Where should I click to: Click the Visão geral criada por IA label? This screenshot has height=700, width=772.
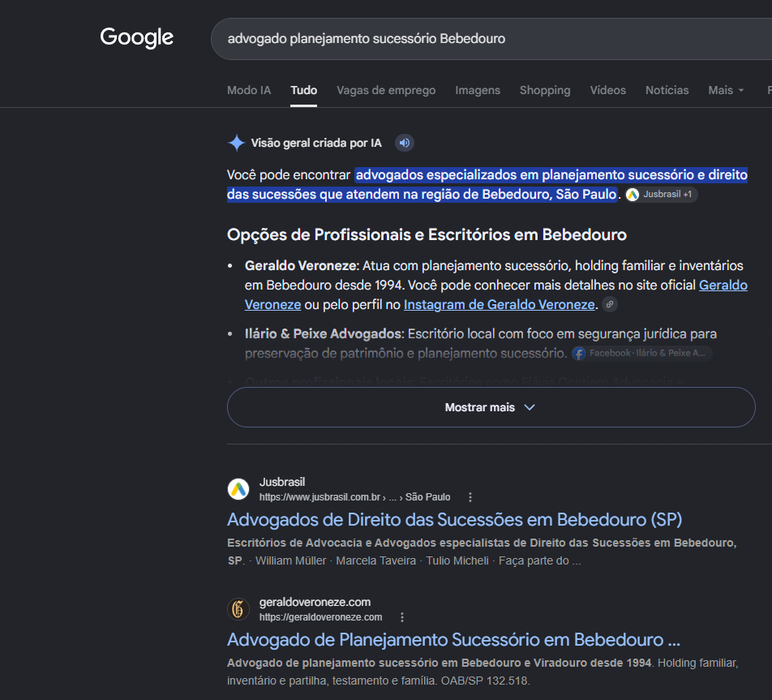pos(316,143)
